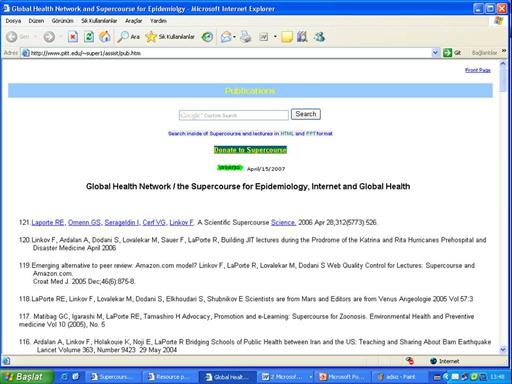Open Sık Kullanılanlar favorites star
The width and height of the screenshot is (512, 384).
pyautogui.click(x=170, y=37)
